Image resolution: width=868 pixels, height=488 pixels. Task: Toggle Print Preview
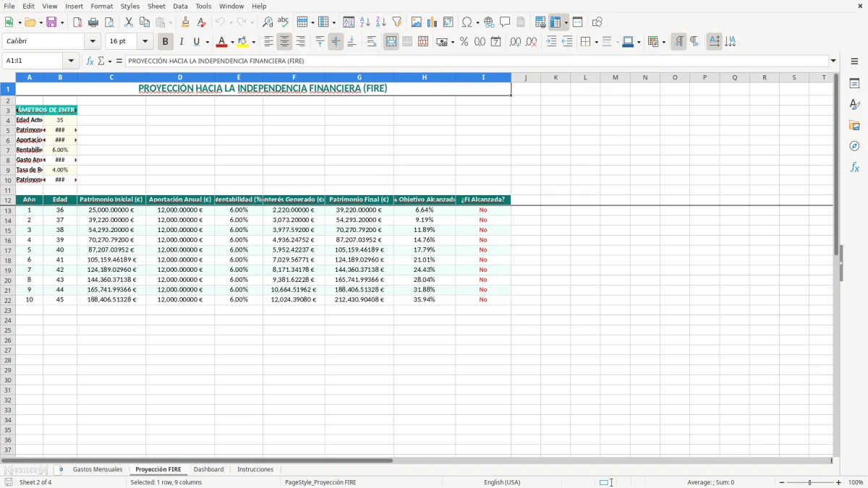(x=109, y=22)
